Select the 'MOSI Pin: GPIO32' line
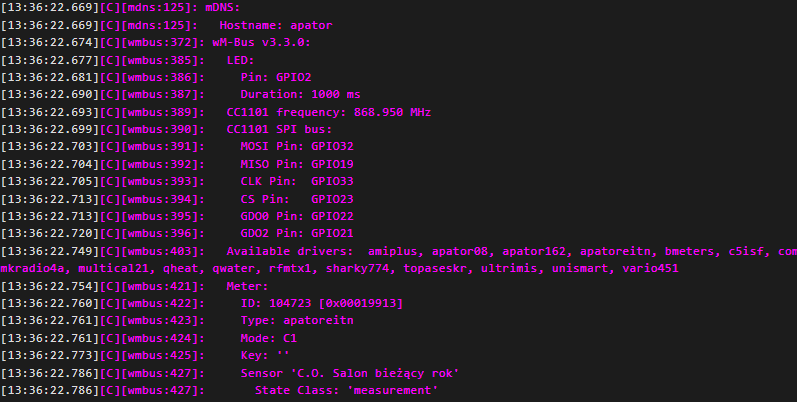Viewport: 797px width, 402px height. [297, 147]
